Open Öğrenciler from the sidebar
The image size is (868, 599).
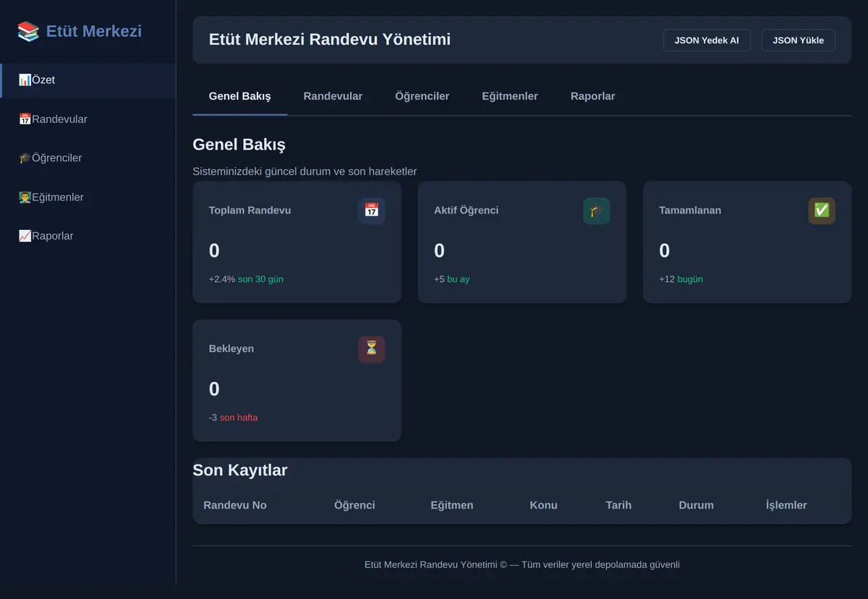(88, 158)
